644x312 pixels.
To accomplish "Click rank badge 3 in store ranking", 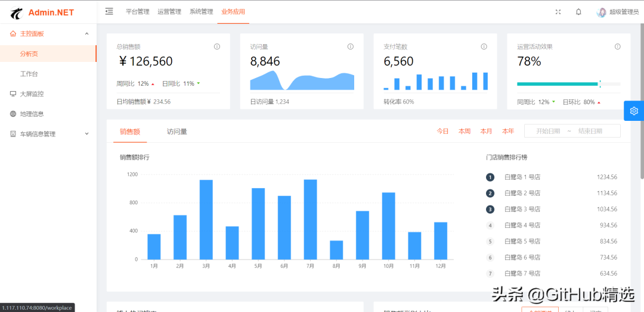I will coord(490,209).
